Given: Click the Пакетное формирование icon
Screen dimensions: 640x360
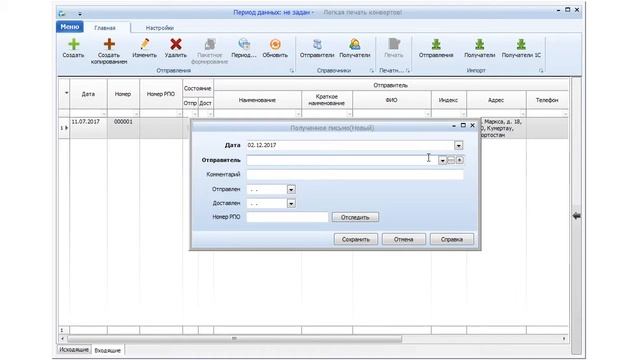Looking at the screenshot, I should tap(210, 44).
